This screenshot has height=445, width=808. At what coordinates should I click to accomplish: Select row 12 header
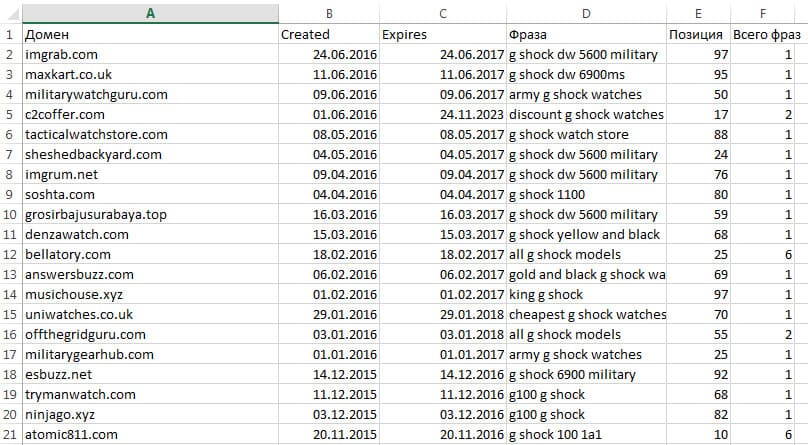pos(10,254)
